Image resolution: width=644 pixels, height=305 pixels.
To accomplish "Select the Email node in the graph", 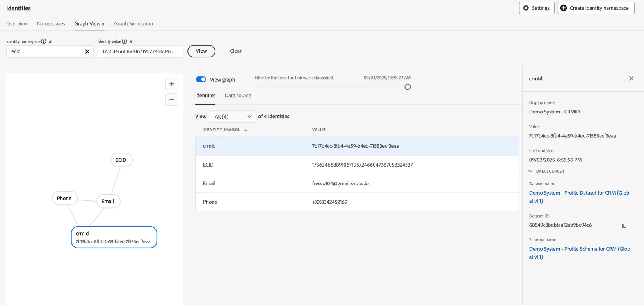I will pyautogui.click(x=108, y=201).
